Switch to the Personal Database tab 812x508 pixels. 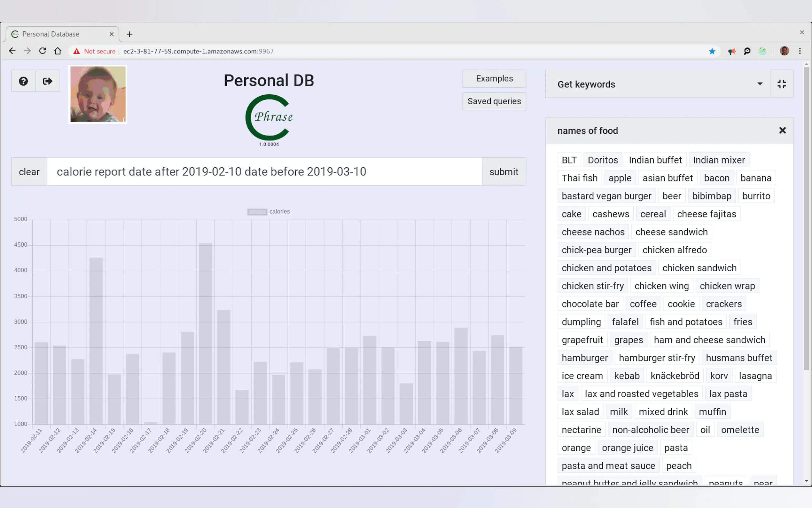pyautogui.click(x=51, y=34)
